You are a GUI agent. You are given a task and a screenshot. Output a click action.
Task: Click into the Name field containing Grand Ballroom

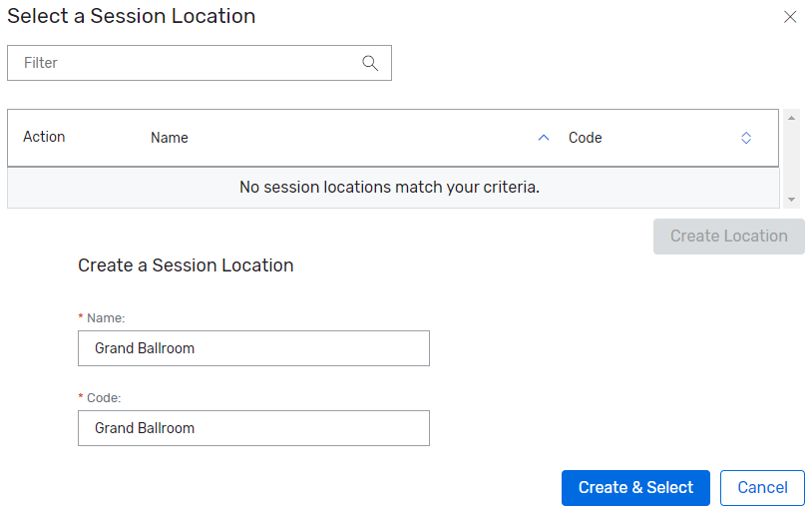pyautogui.click(x=253, y=348)
